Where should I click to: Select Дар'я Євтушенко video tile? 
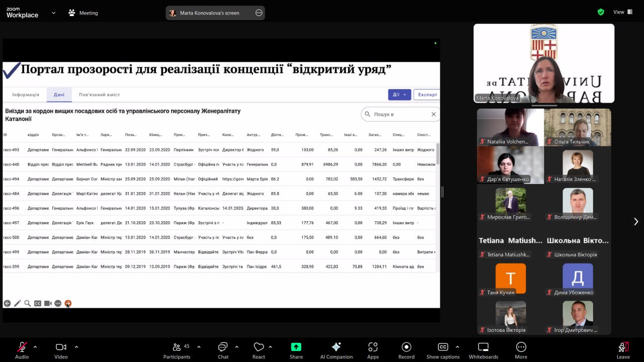tap(510, 165)
